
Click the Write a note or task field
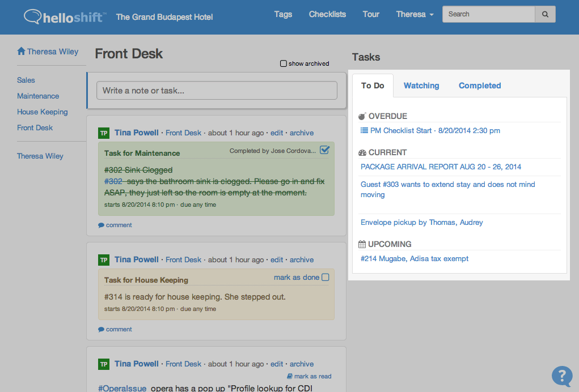217,90
